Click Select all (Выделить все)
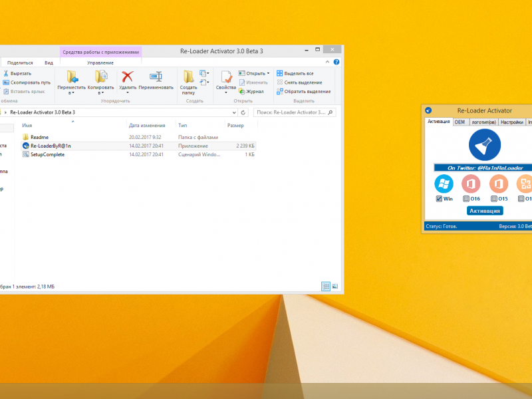This screenshot has height=399, width=532. [x=295, y=73]
